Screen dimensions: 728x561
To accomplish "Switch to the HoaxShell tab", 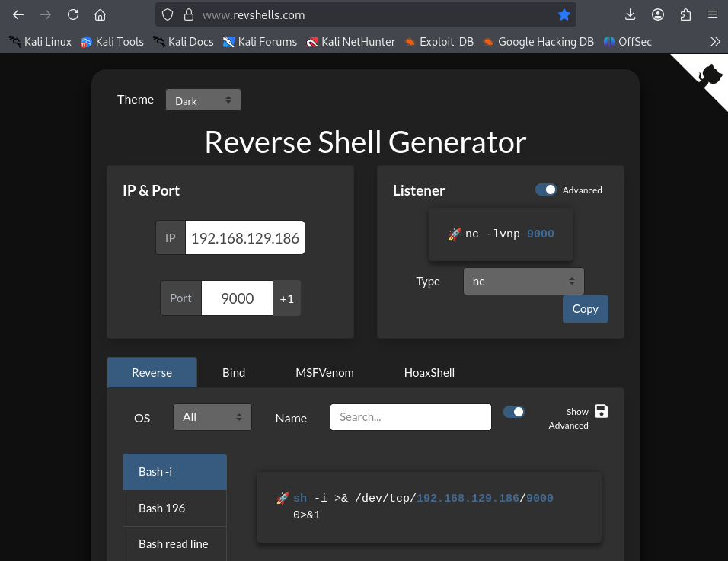I will tap(429, 373).
